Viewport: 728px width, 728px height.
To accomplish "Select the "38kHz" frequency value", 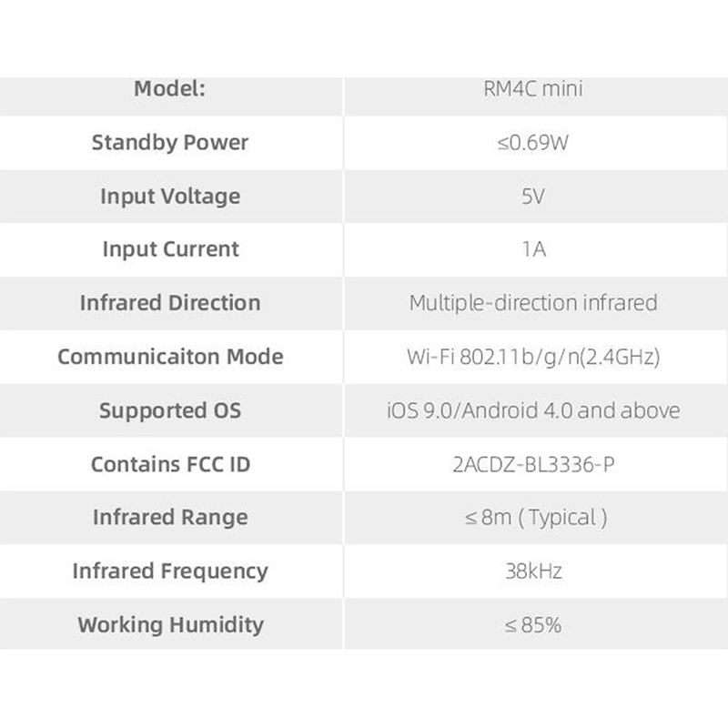I will 533,571.
